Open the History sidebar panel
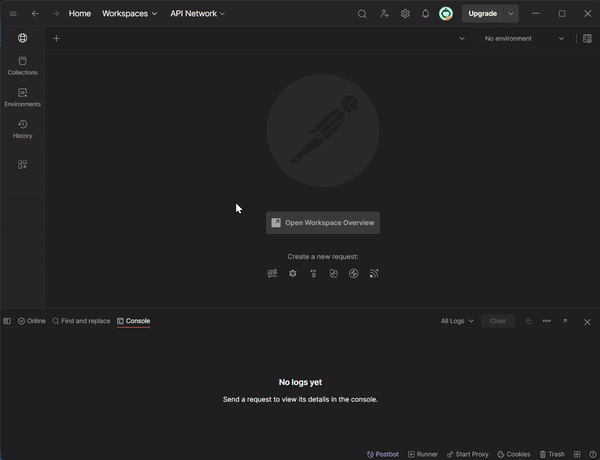 tap(23, 129)
